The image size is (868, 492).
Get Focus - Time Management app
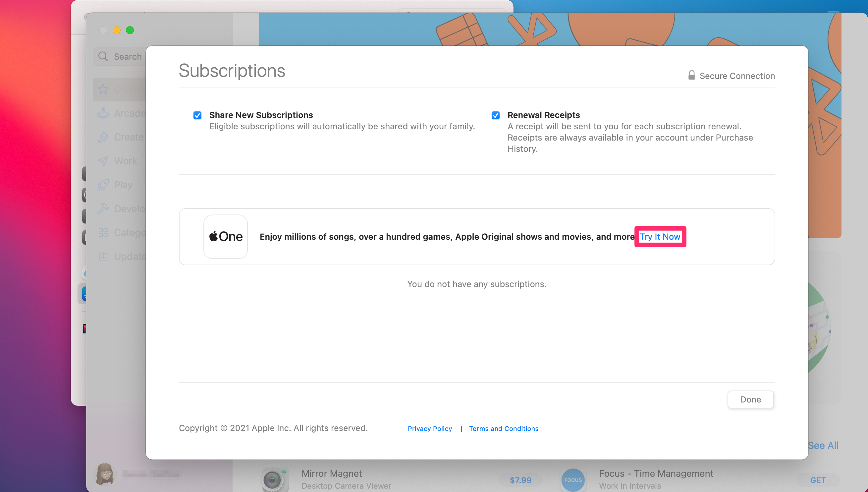pos(818,480)
